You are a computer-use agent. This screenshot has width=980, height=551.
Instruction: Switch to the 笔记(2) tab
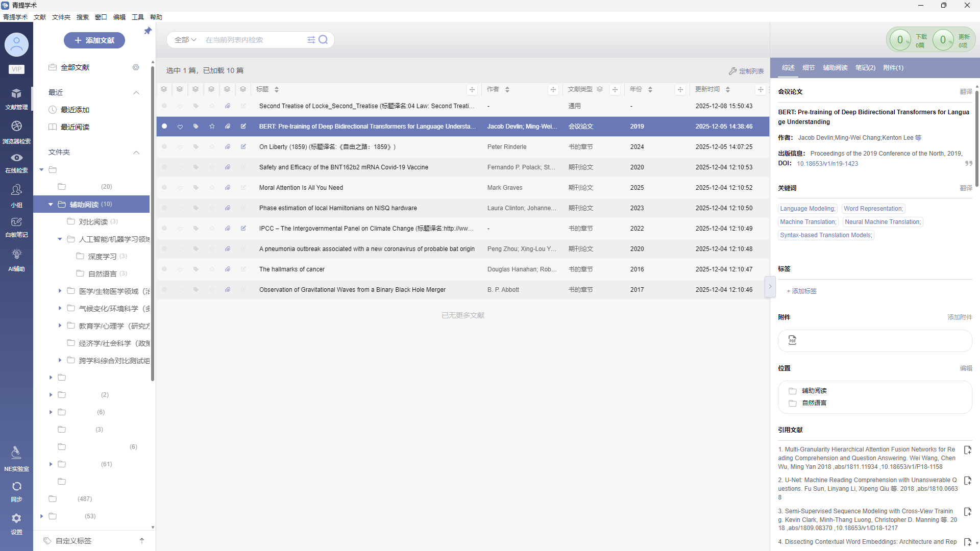[865, 68]
